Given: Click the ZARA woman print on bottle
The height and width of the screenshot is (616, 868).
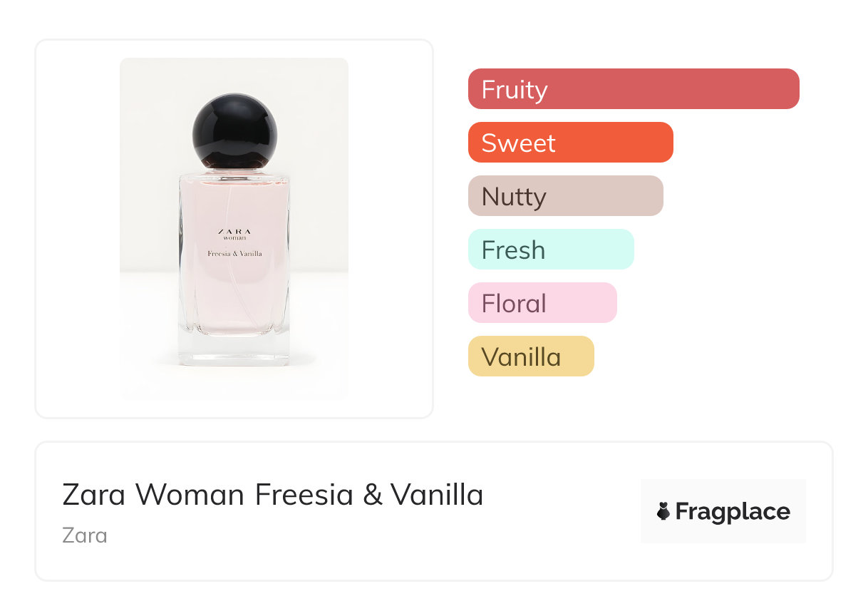Looking at the screenshot, I should click(x=233, y=234).
